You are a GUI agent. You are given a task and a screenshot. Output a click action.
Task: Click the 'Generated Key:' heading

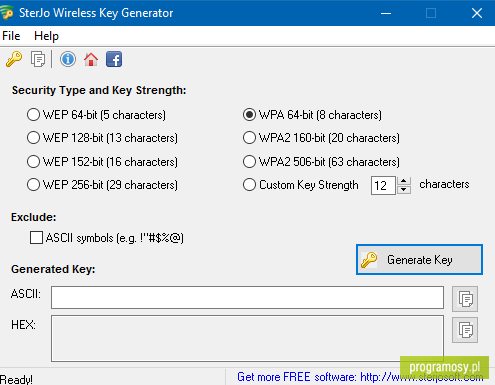pos(53,269)
